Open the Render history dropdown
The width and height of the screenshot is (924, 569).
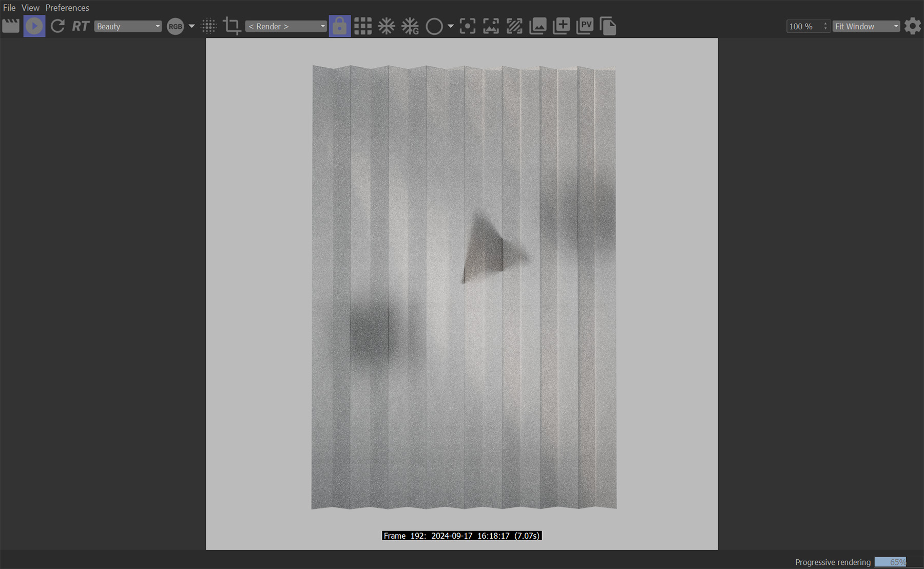click(285, 26)
